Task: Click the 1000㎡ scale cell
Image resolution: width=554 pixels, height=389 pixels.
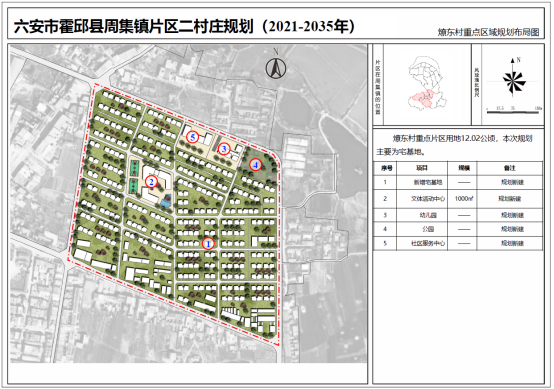Action: pos(464,199)
